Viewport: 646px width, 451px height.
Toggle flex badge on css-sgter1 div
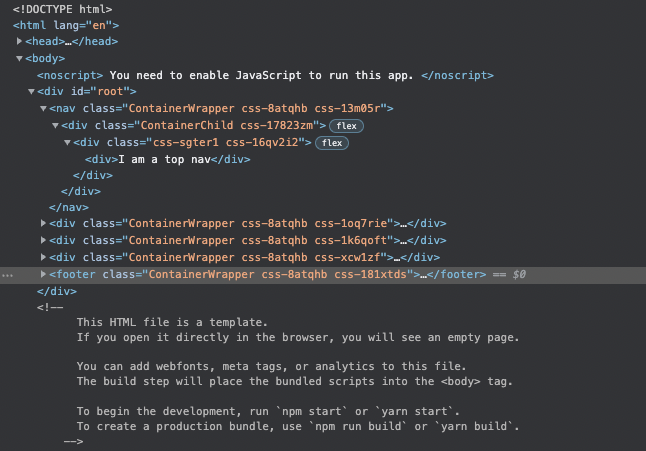coord(332,143)
